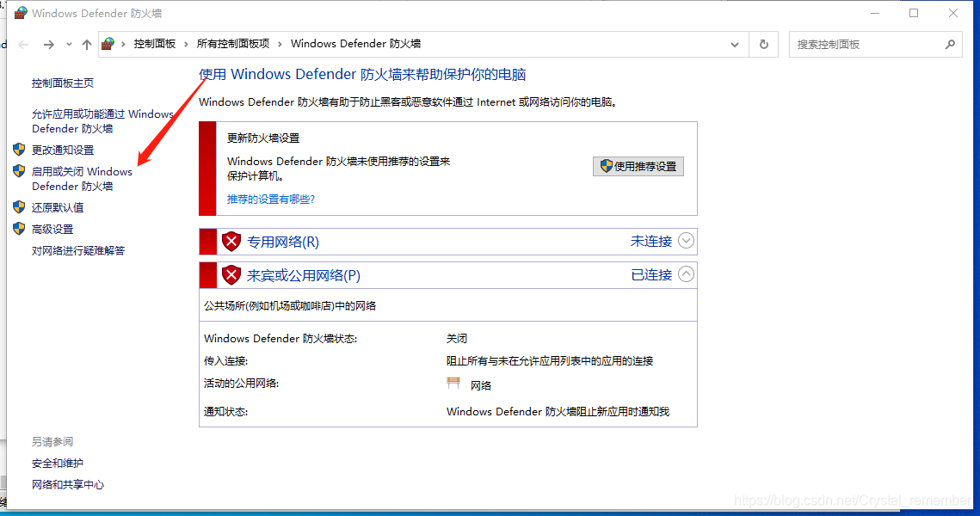This screenshot has height=516, width=980.
Task: Open 高级设置 link
Action: point(52,230)
